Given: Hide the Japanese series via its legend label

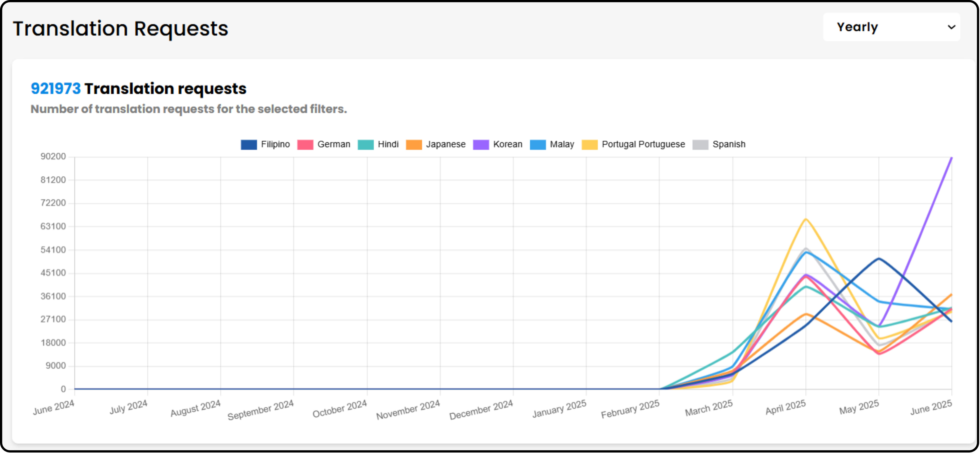Looking at the screenshot, I should tap(445, 144).
